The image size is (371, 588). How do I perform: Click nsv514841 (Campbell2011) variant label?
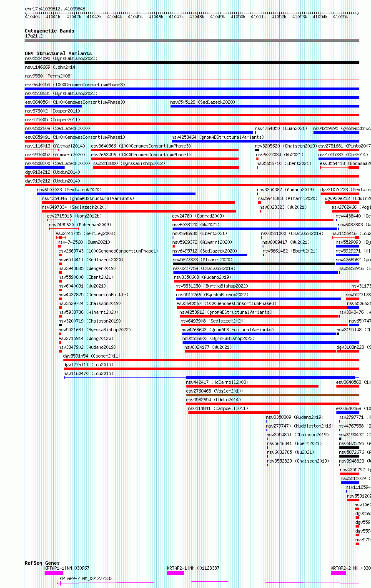click(218, 408)
